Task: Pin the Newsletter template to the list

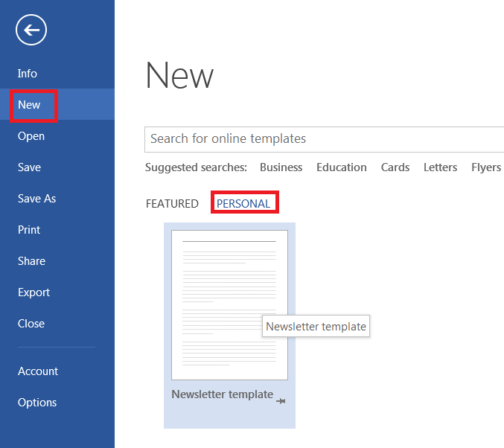Action: coord(281,401)
